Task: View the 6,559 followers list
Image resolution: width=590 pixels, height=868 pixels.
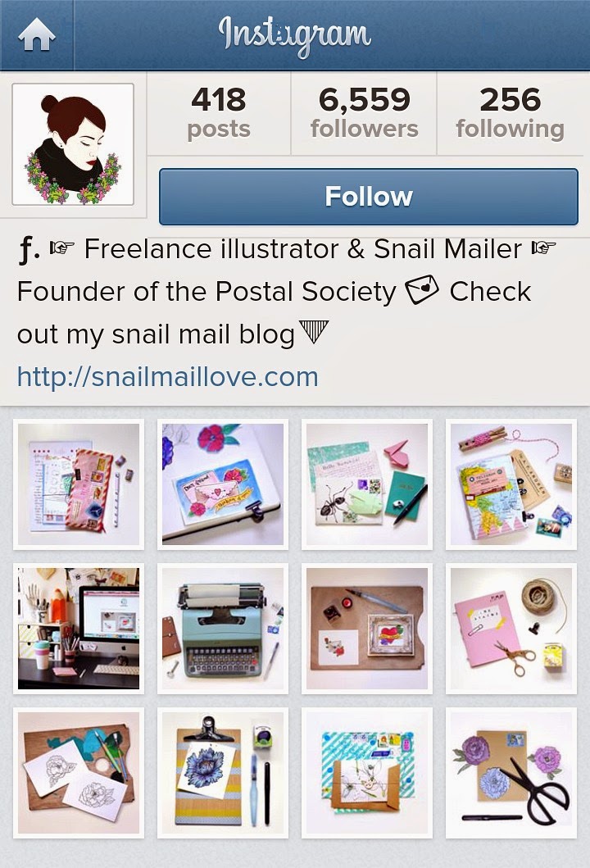Action: tap(364, 113)
